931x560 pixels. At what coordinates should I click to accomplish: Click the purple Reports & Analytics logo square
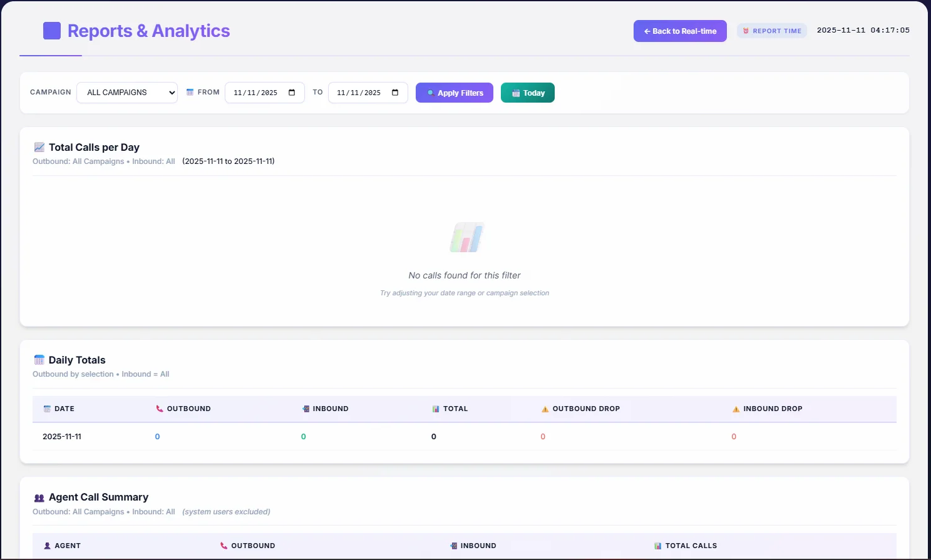coord(52,31)
